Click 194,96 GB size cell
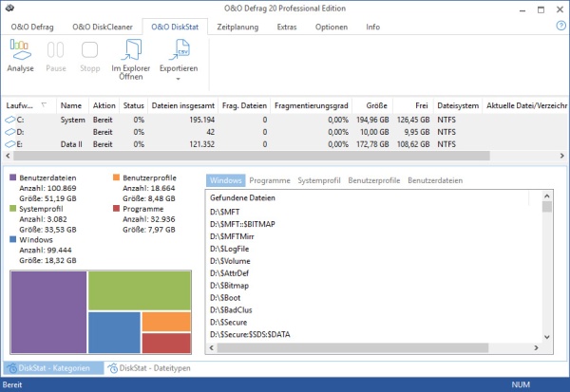 coord(372,120)
